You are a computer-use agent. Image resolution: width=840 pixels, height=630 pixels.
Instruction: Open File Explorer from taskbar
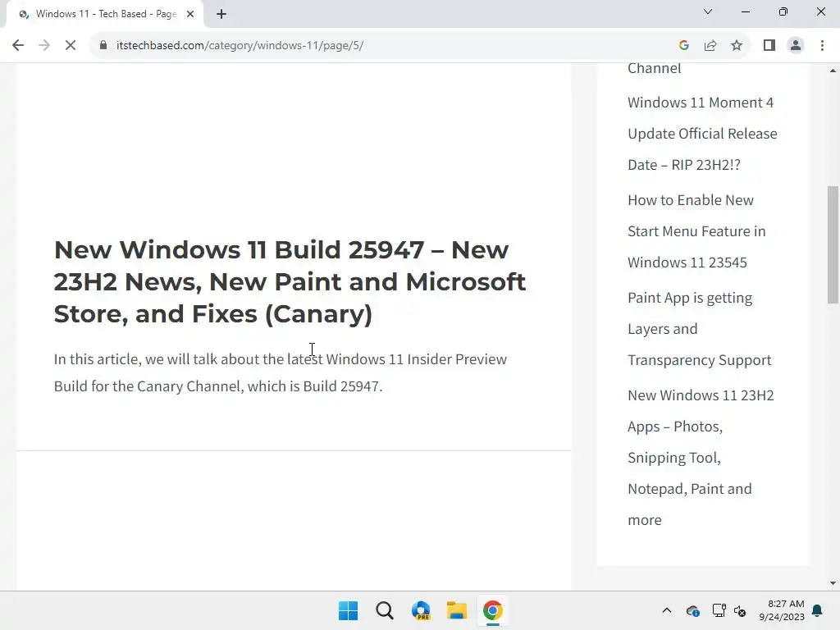tap(456, 610)
